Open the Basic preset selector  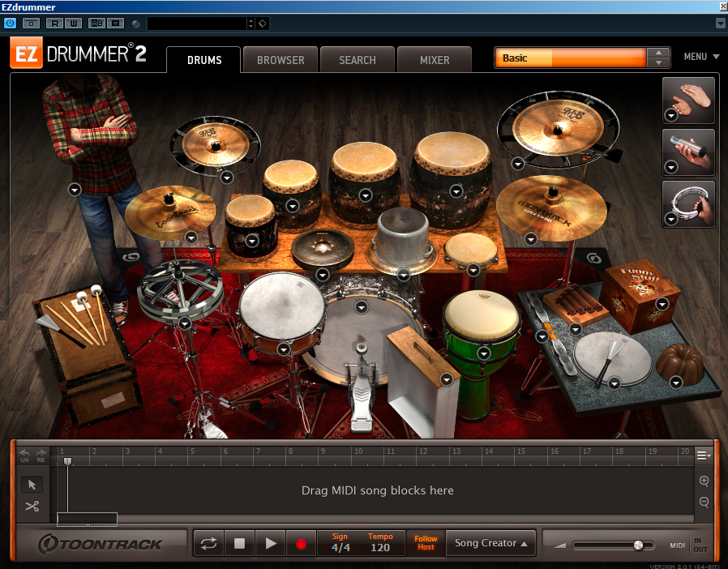click(570, 58)
